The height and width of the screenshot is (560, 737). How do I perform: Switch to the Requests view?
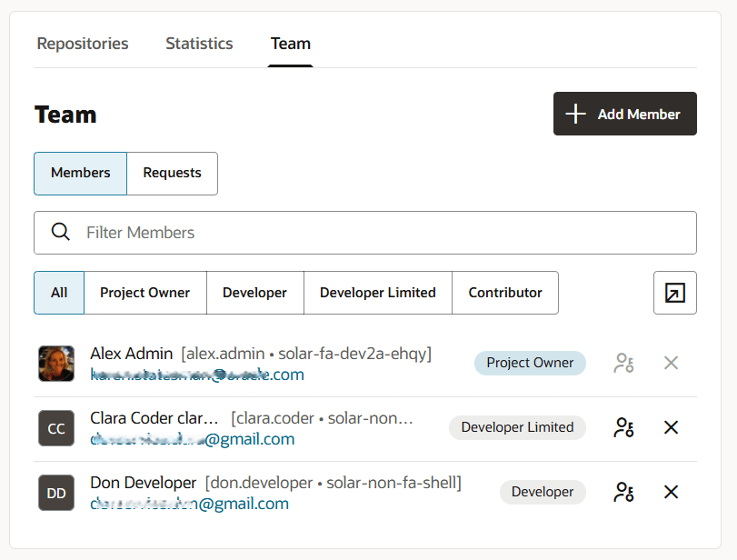(172, 173)
